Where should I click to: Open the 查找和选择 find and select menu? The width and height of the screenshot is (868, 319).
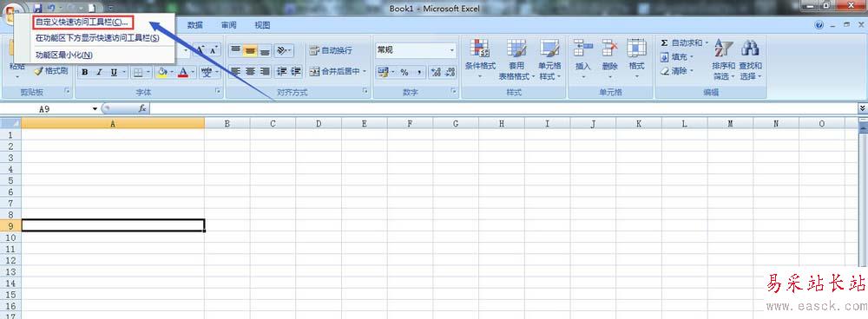point(750,59)
